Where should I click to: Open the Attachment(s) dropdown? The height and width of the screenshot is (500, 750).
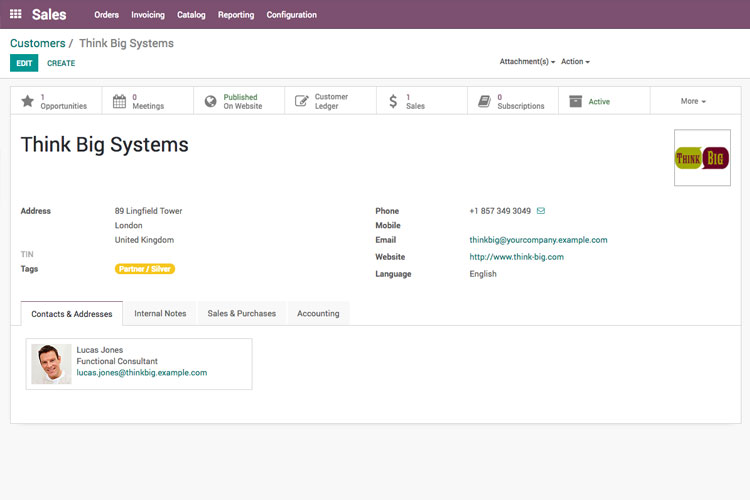click(527, 62)
